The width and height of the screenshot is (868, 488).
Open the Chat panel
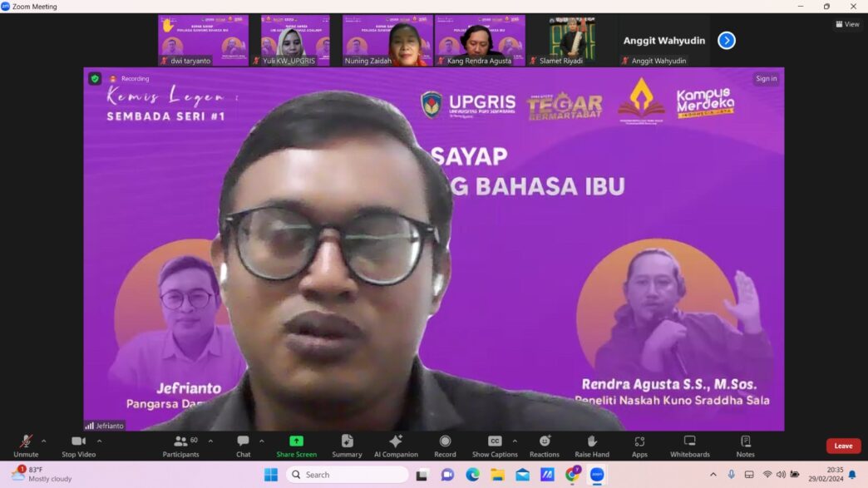click(x=243, y=446)
